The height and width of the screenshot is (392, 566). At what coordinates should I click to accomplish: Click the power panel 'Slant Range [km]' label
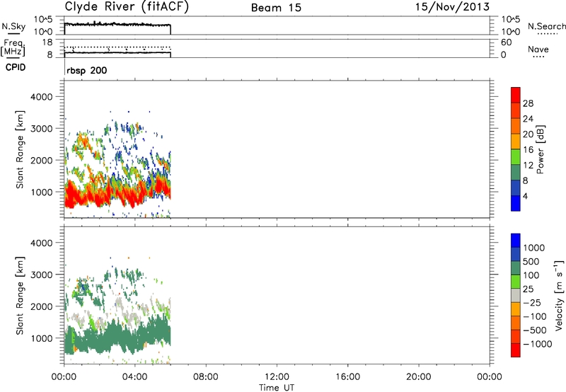pyautogui.click(x=20, y=149)
